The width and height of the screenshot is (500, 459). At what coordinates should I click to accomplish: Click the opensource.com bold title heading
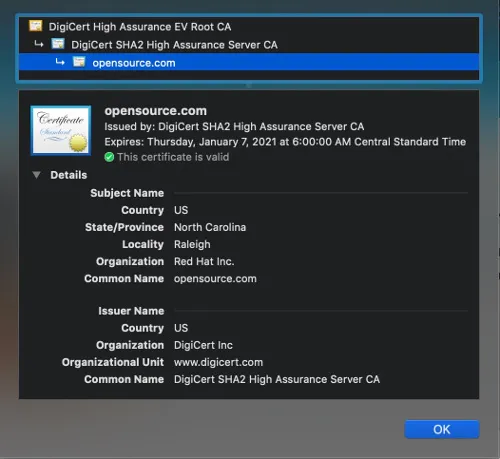(156, 111)
